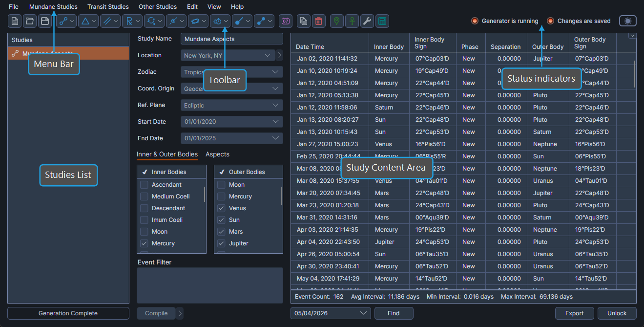
Task: Open the Other Studies menu
Action: tap(158, 7)
